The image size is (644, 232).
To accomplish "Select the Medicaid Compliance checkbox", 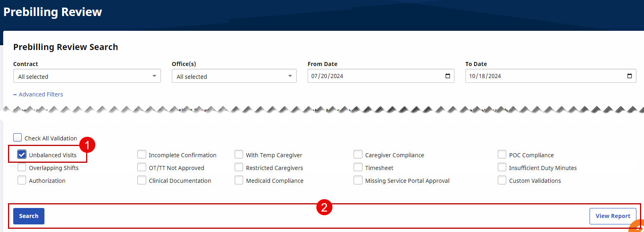I will [239, 180].
